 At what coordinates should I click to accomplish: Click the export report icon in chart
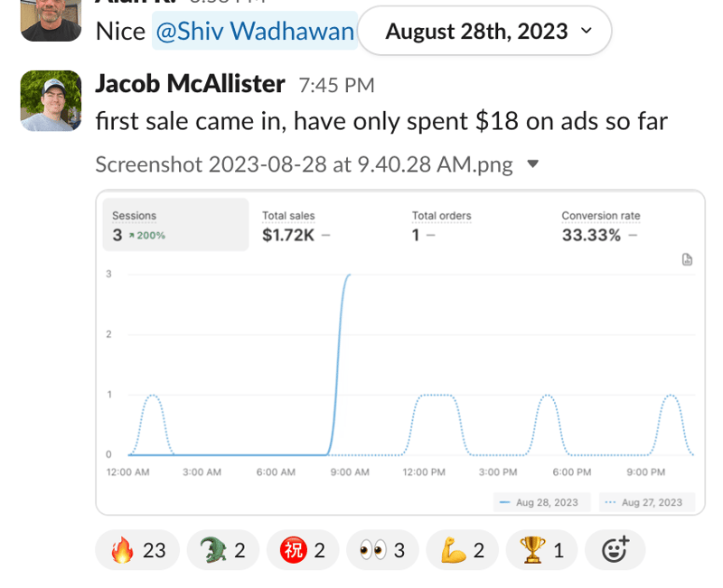(x=687, y=259)
